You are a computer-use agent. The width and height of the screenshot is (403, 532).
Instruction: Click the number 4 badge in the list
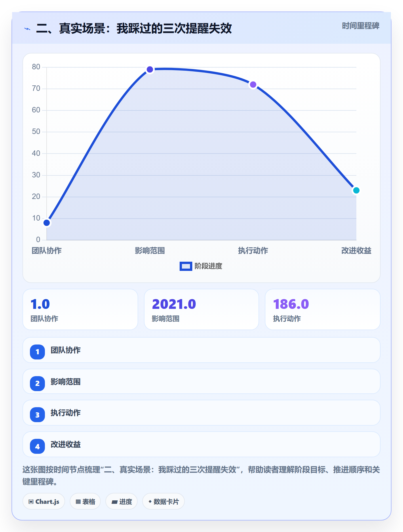tap(37, 447)
